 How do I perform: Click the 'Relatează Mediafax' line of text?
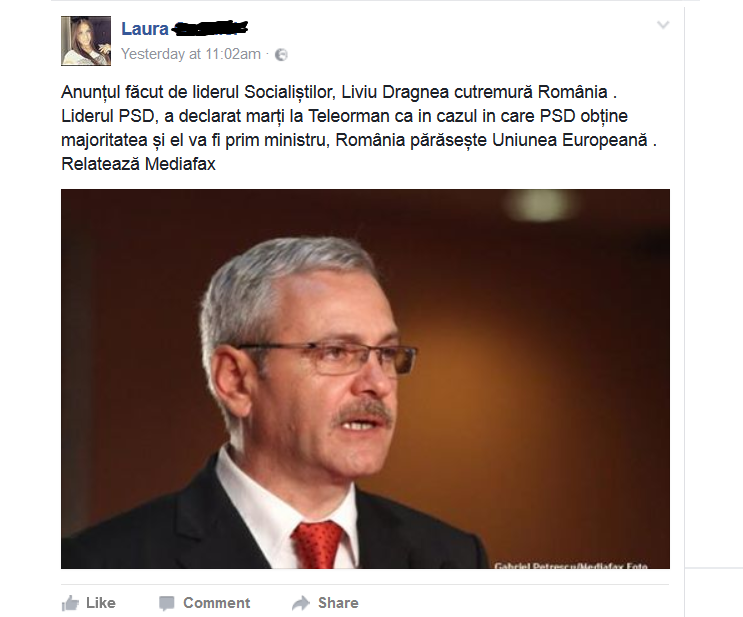[138, 164]
